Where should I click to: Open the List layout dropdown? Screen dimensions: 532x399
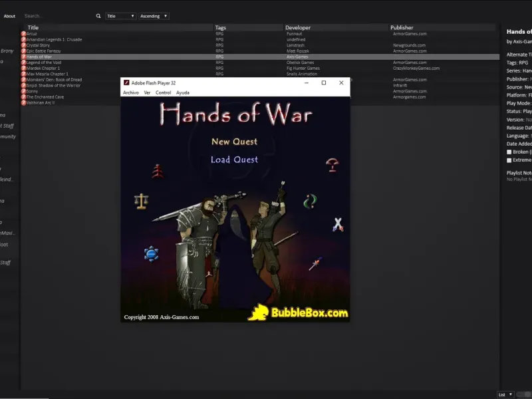[505, 394]
